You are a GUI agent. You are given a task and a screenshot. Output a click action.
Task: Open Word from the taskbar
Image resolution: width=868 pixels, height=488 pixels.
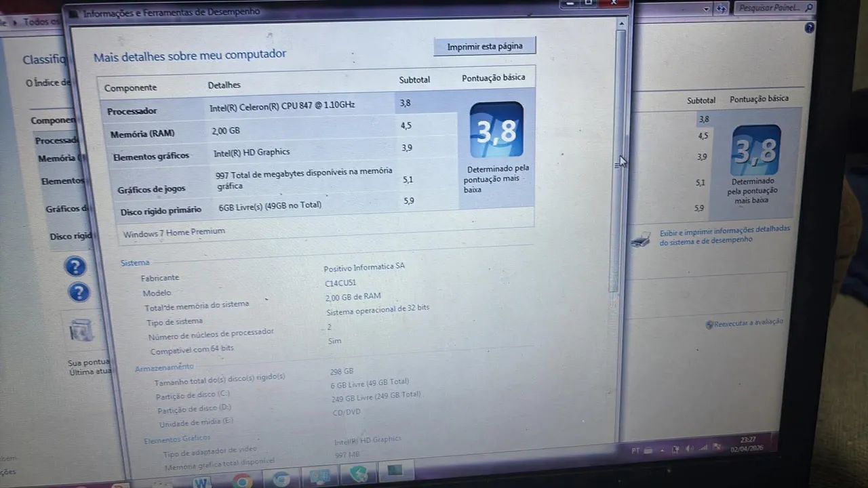click(x=201, y=482)
